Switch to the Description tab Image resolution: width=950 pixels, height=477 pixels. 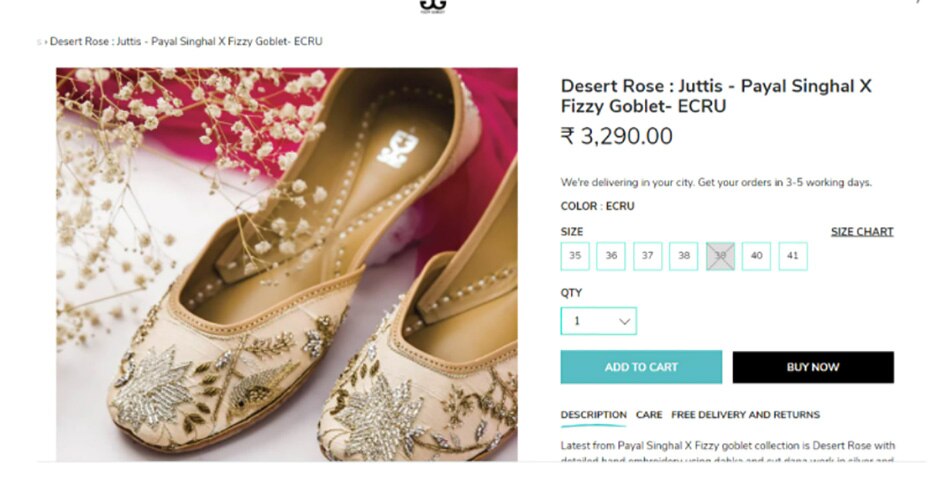[x=593, y=415]
